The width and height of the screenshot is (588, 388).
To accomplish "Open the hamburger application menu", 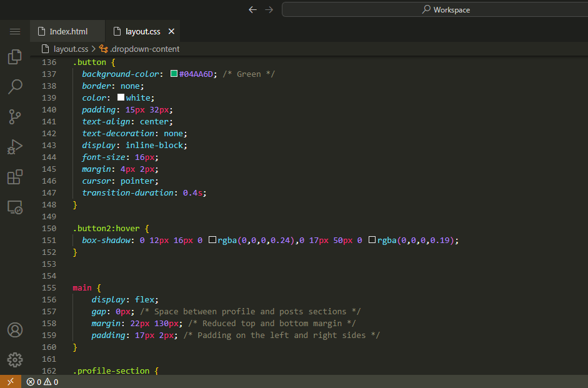I will [x=15, y=31].
